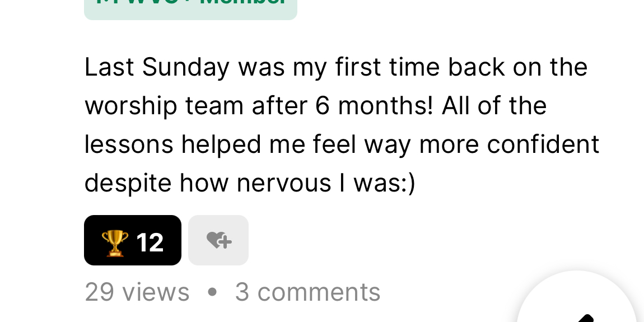Click the gray add-reaction button
This screenshot has height=322, width=644.
(218, 240)
